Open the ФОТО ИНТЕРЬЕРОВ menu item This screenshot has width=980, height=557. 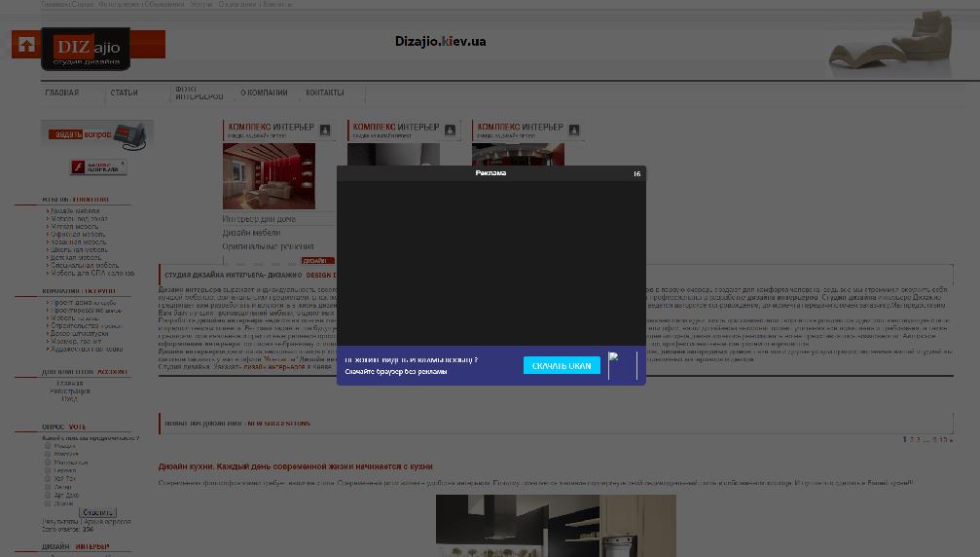click(199, 93)
